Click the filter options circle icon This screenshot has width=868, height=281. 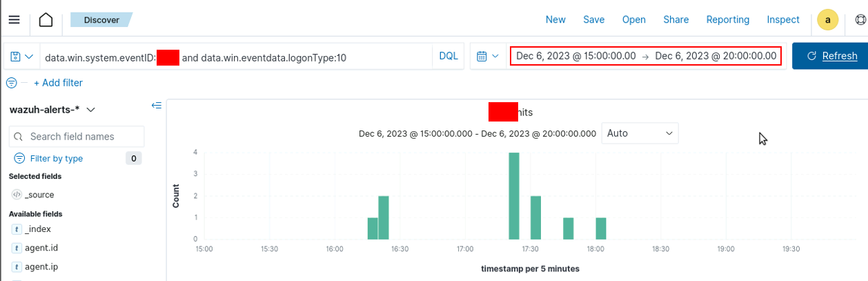click(12, 83)
